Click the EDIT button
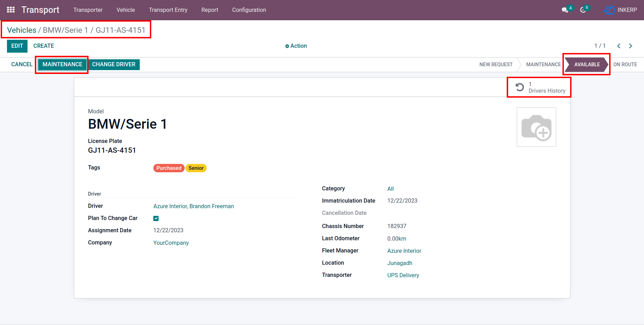The height and width of the screenshot is (325, 644). (17, 46)
